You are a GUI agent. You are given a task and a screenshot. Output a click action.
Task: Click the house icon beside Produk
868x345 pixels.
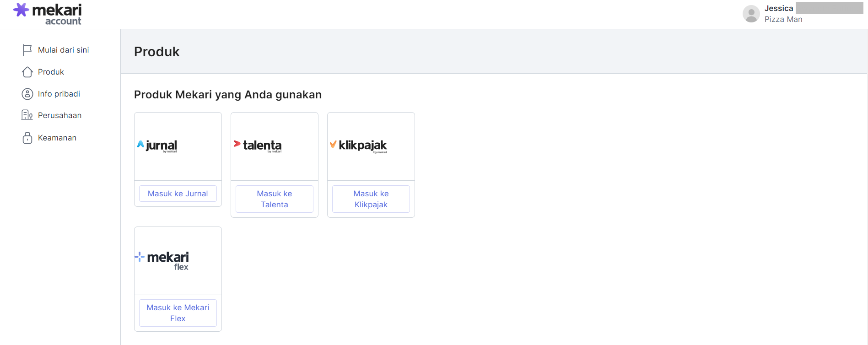(x=27, y=72)
